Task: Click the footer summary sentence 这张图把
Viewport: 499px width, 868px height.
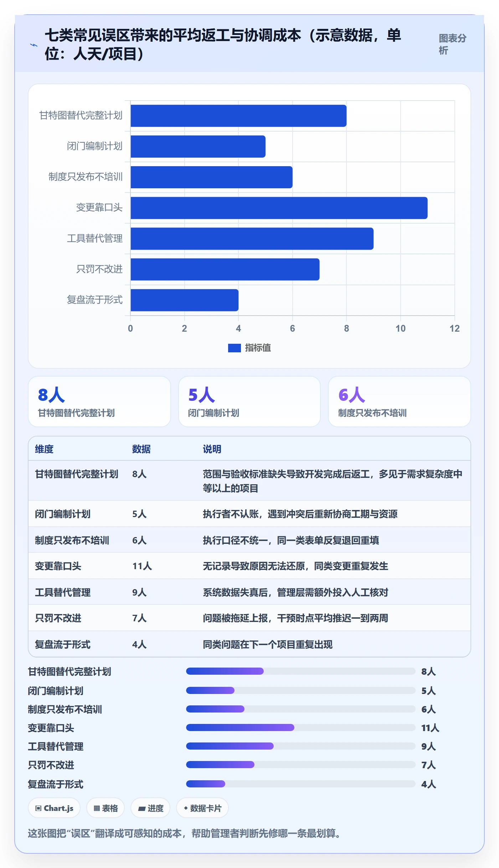Action: 185,833
